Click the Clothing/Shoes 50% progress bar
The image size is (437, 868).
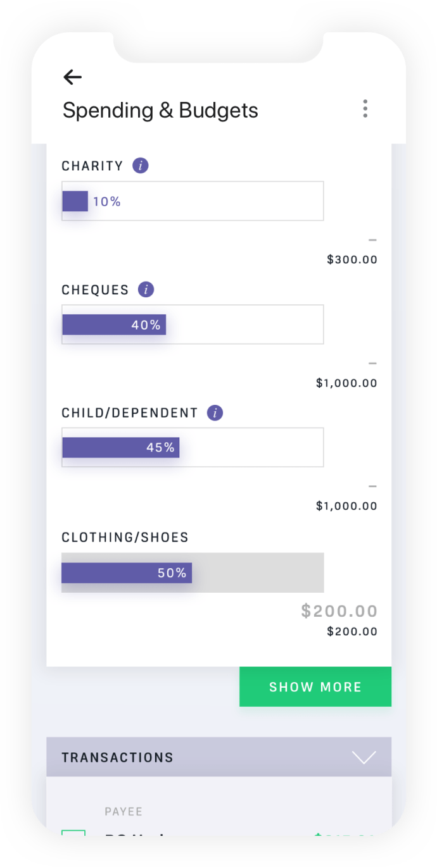tap(193, 573)
